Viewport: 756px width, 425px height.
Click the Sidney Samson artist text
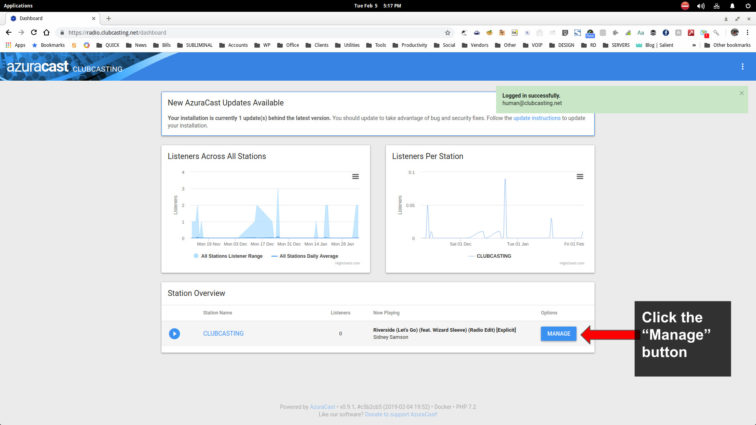pyautogui.click(x=391, y=337)
